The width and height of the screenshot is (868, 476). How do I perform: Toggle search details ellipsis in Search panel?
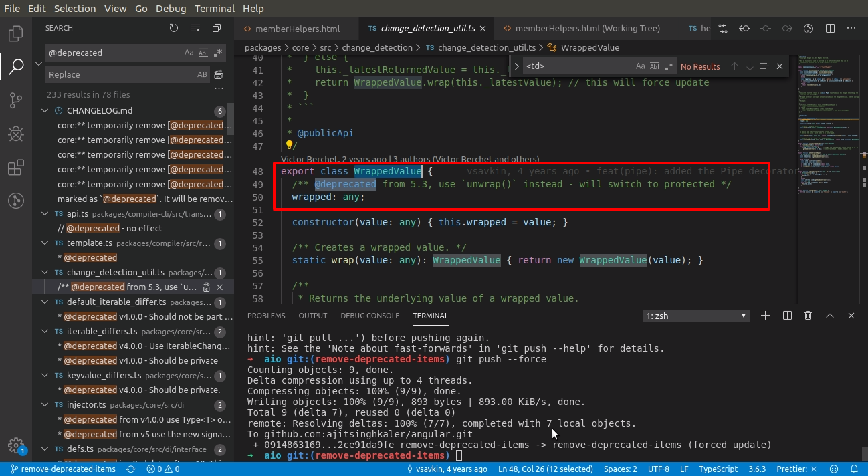pyautogui.click(x=219, y=88)
